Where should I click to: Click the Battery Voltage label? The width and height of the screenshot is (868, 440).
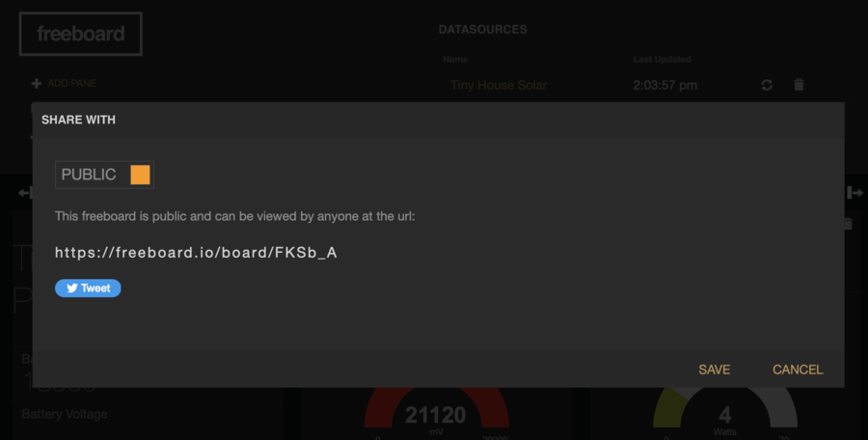point(65,414)
